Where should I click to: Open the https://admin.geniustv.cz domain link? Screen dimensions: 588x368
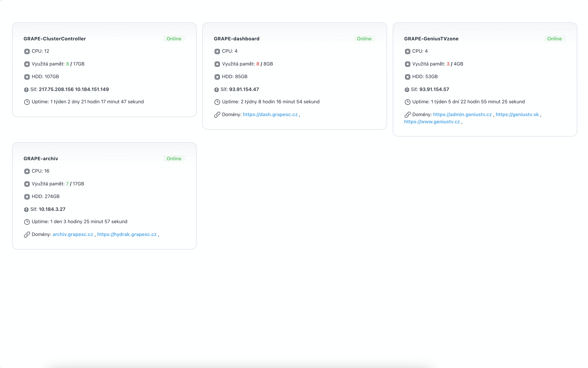click(x=462, y=114)
